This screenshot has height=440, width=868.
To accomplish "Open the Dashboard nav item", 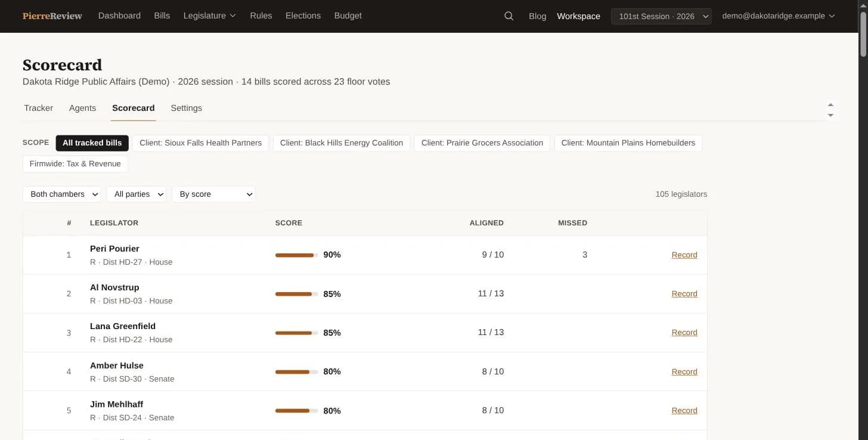I will (119, 16).
